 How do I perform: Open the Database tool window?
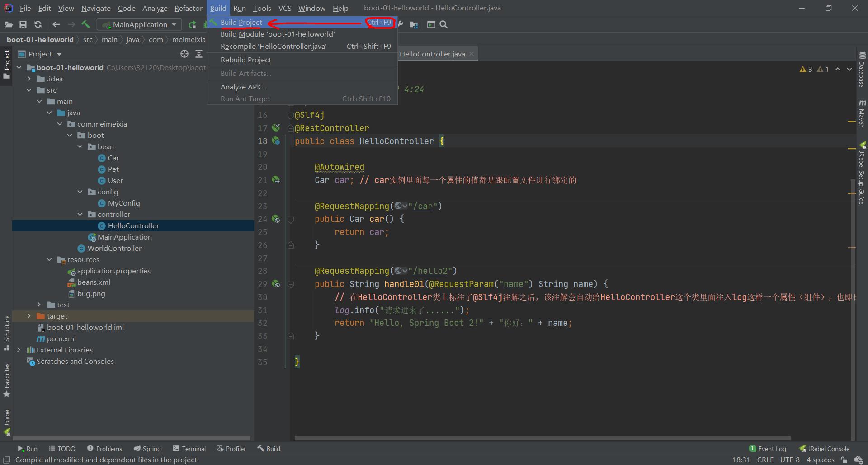pos(862,69)
